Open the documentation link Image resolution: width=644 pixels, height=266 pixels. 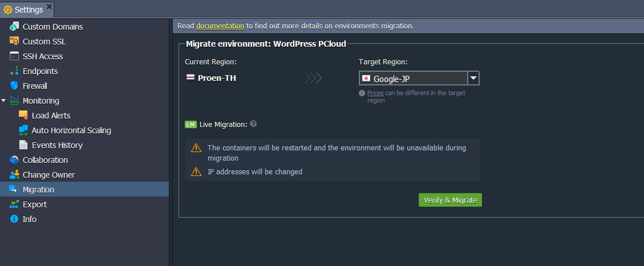click(x=220, y=26)
